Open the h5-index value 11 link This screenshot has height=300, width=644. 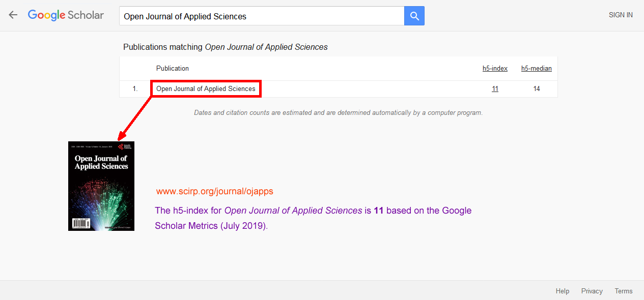point(495,89)
